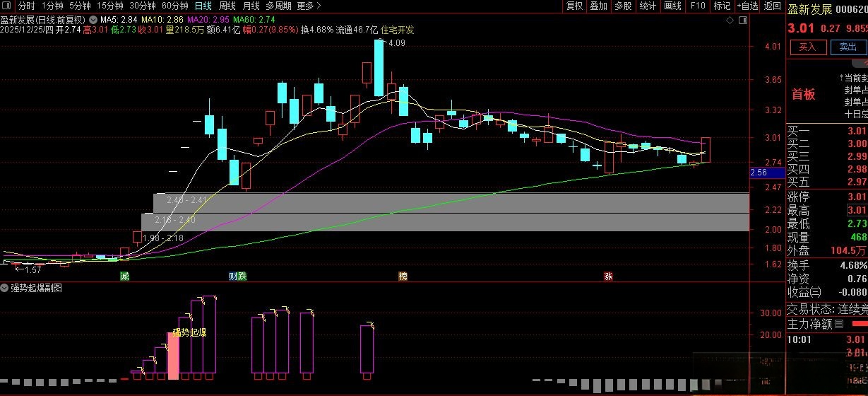Toggle 叠加 overlay comparison mode
Image resolution: width=868 pixels, height=396 pixels.
click(x=599, y=6)
